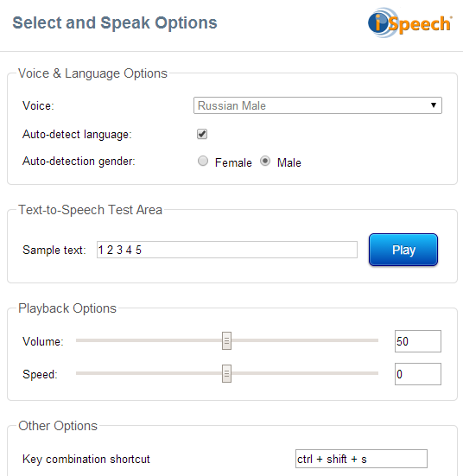Viewport: 463px width, 476px height.
Task: Click the Volume value box showing 50
Action: coord(418,341)
